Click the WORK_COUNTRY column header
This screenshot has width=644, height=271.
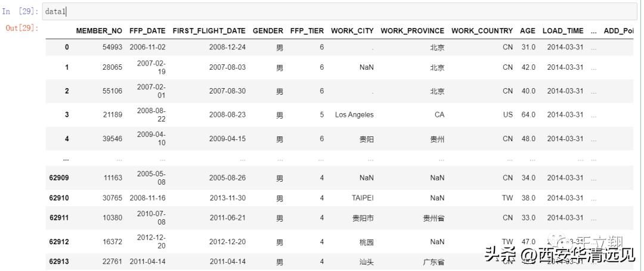click(482, 31)
